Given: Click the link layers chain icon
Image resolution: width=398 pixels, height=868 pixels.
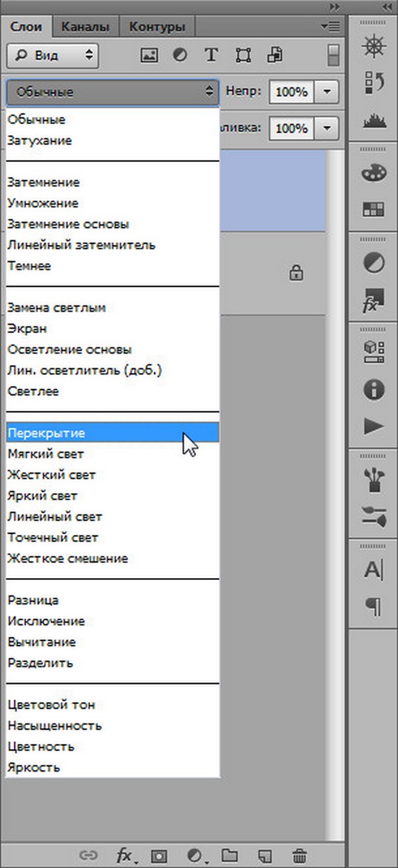Looking at the screenshot, I should (x=88, y=855).
